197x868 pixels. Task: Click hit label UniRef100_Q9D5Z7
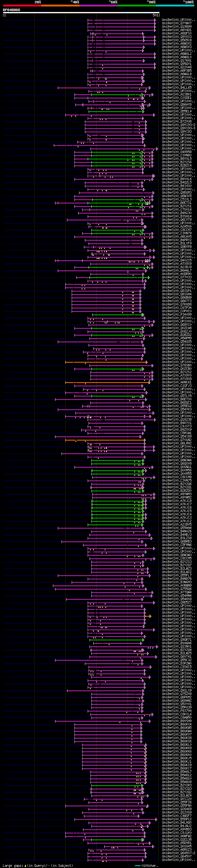177,603
